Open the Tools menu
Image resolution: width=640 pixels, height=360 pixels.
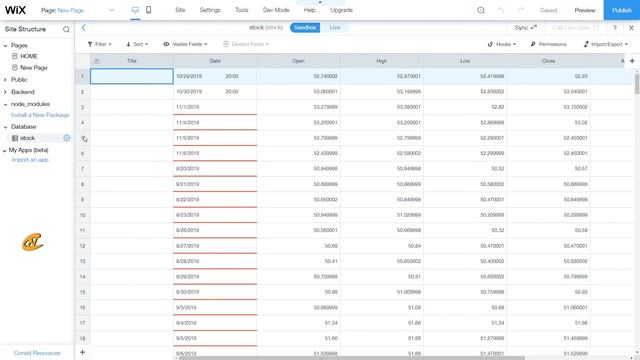pyautogui.click(x=242, y=10)
